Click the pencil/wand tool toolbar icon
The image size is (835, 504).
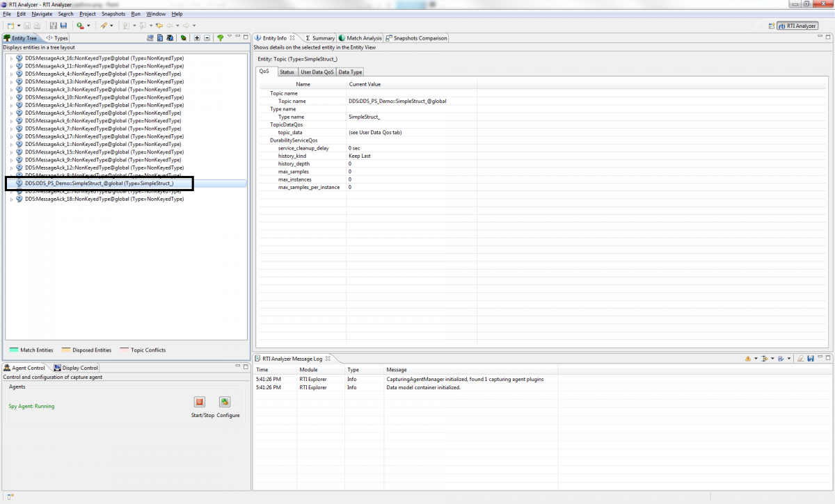pyautogui.click(x=103, y=26)
